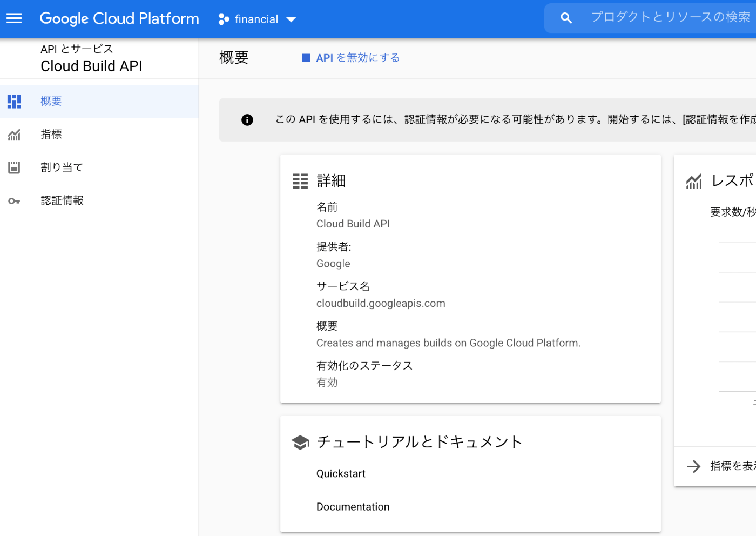The height and width of the screenshot is (536, 756).
Task: Click the 指標を表 link text
Action: [x=733, y=466]
